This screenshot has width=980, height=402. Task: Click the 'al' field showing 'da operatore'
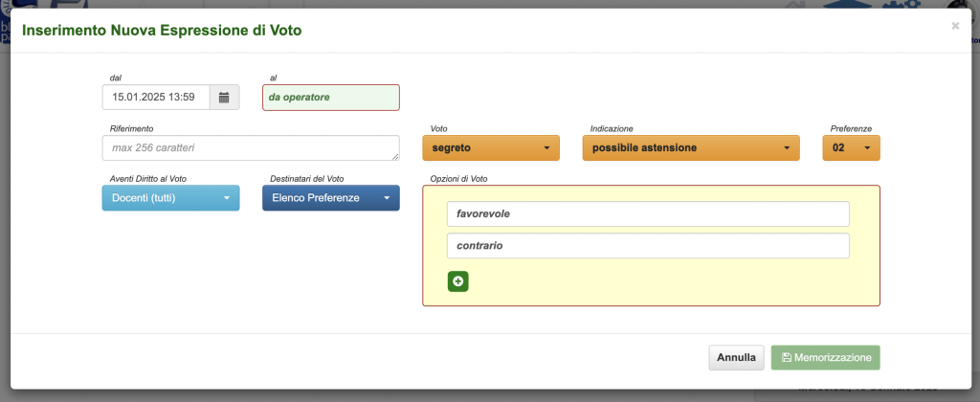coord(330,97)
